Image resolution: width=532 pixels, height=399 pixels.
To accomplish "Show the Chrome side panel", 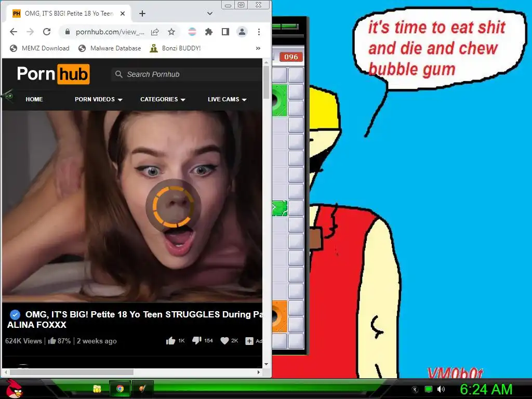I will [225, 32].
